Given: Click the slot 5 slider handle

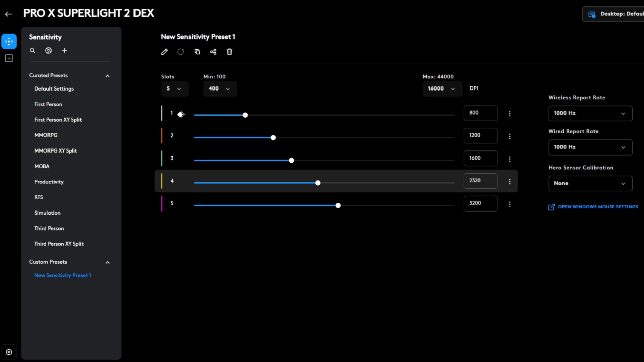Looking at the screenshot, I should [338, 206].
